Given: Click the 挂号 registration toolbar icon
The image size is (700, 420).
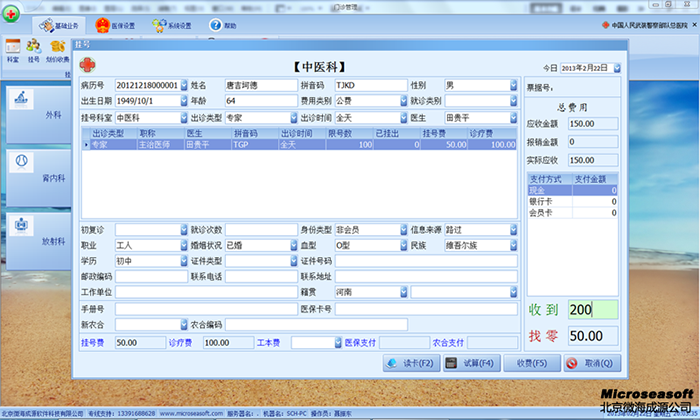Looking at the screenshot, I should (34, 49).
